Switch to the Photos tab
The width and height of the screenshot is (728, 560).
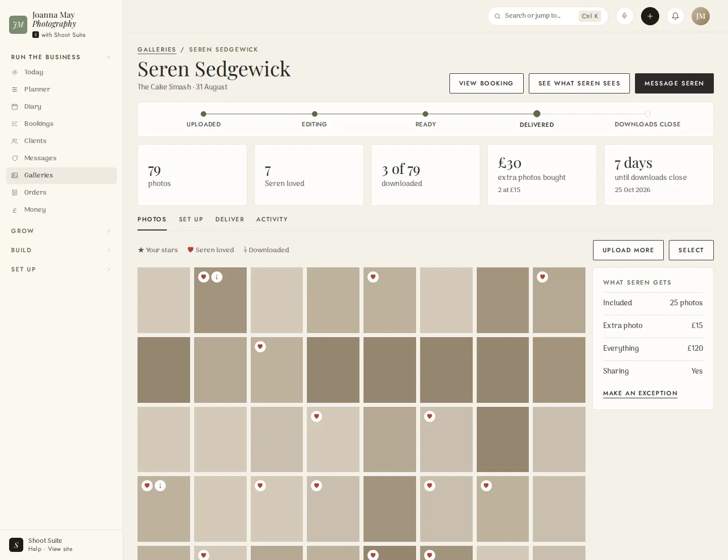(x=152, y=219)
